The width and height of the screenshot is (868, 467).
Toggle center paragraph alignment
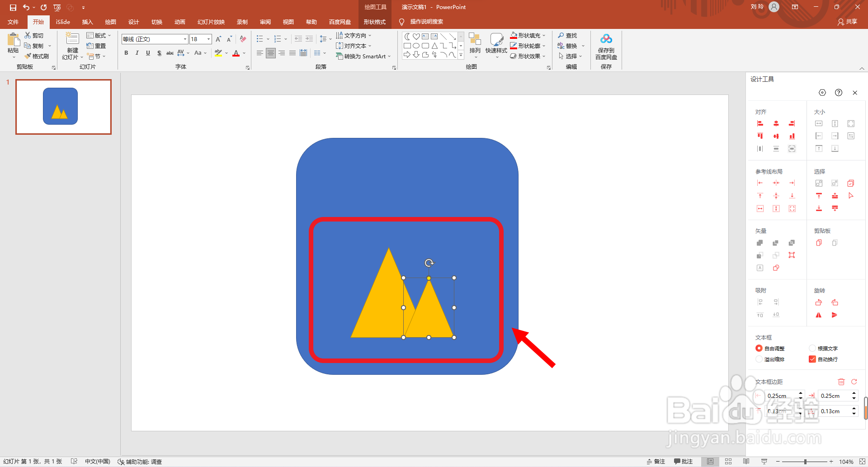271,53
